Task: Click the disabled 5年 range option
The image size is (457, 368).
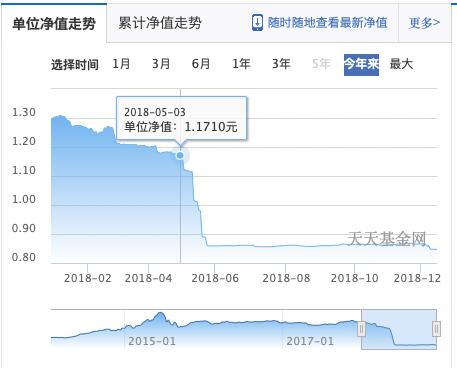Action: (321, 64)
